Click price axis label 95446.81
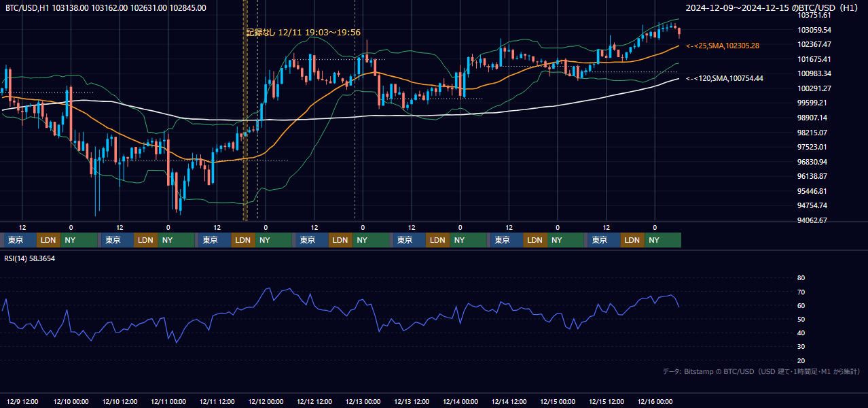This screenshot has width=868, height=408. pos(812,191)
